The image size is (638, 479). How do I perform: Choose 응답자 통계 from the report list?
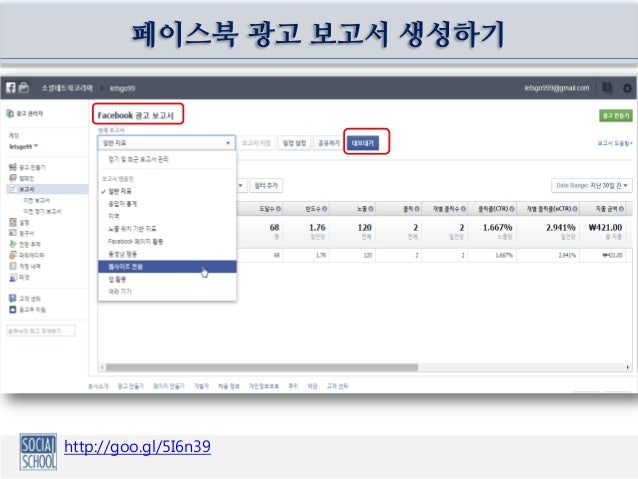point(167,203)
